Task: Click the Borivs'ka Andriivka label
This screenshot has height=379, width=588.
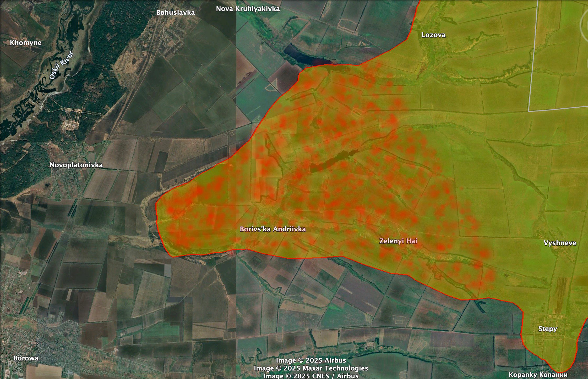Action: pyautogui.click(x=273, y=229)
